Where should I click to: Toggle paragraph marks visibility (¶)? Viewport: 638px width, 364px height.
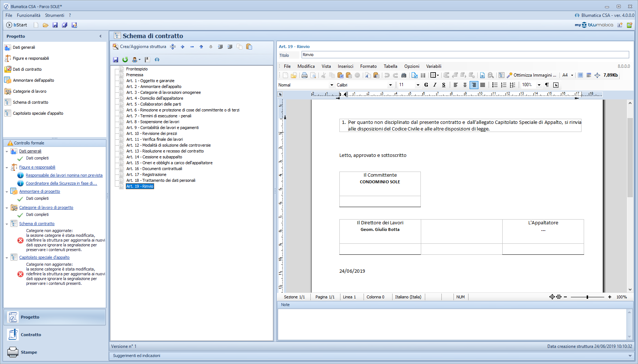547,85
